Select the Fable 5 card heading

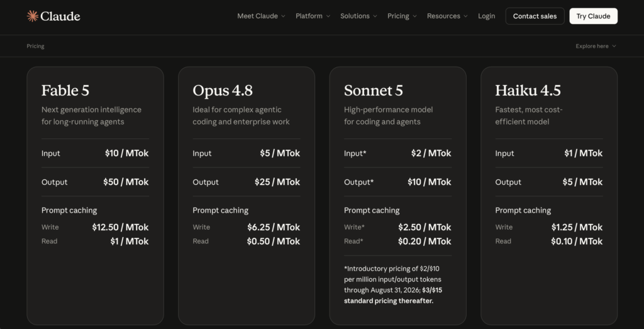pos(65,91)
